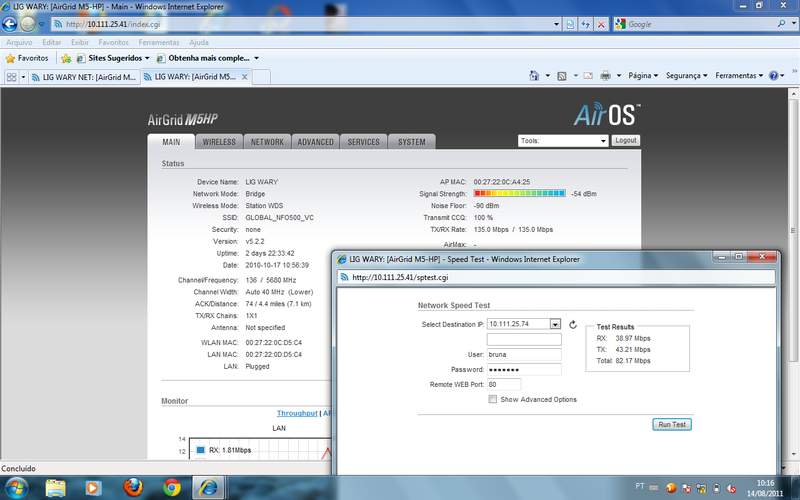Click the IE forward arrow button
This screenshot has width=800, height=500.
click(28, 24)
